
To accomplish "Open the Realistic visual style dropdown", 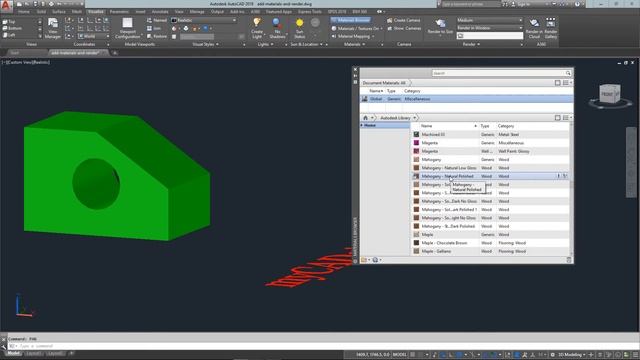I will coord(204,20).
